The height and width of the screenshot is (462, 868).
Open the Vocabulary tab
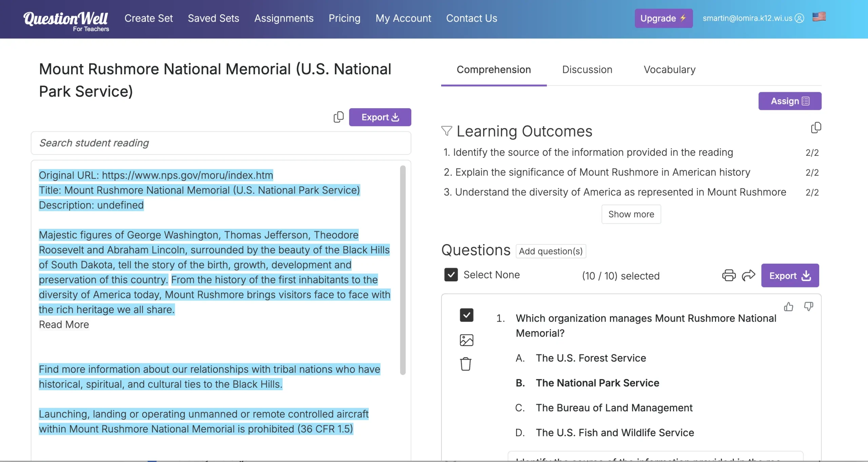point(670,69)
